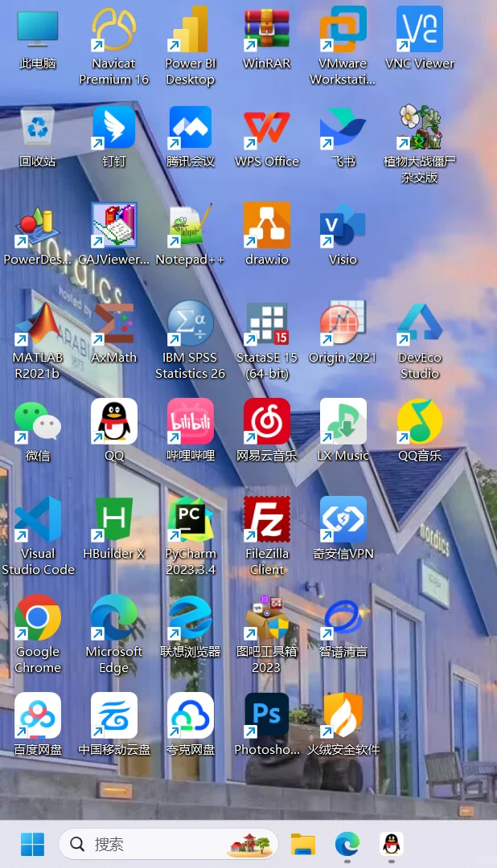
Task: Click the Google Chrome shortcut
Action: (38, 617)
